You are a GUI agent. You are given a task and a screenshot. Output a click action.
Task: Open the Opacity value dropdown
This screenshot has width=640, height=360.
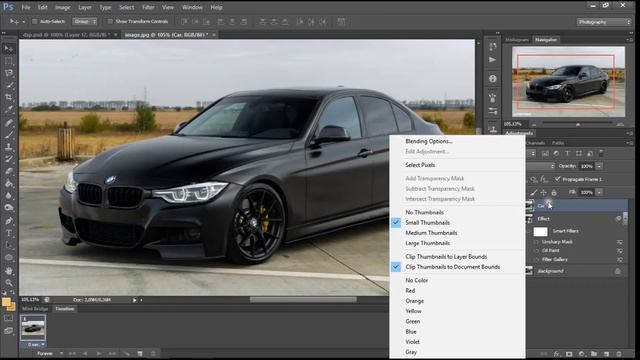point(599,166)
